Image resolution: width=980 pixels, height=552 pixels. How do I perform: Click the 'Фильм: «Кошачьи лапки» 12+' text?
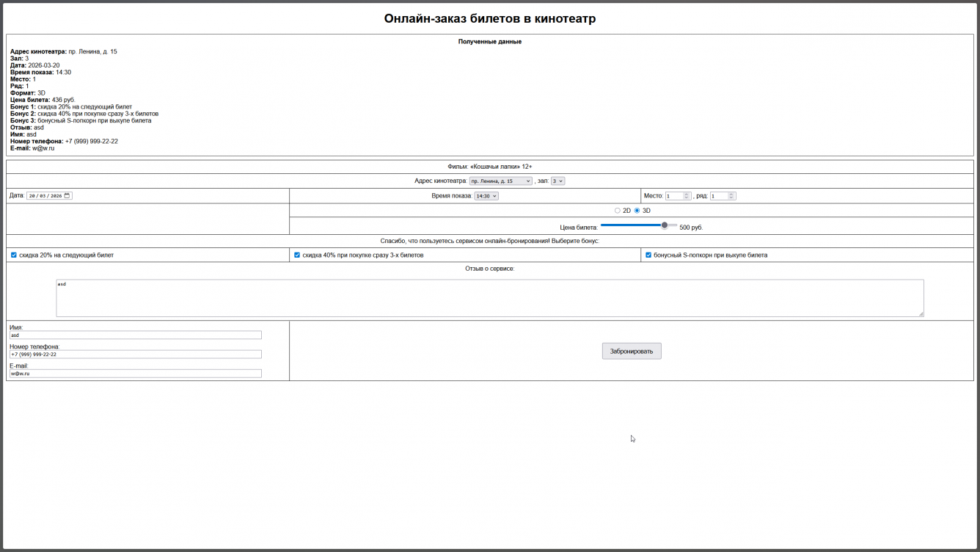pyautogui.click(x=490, y=167)
